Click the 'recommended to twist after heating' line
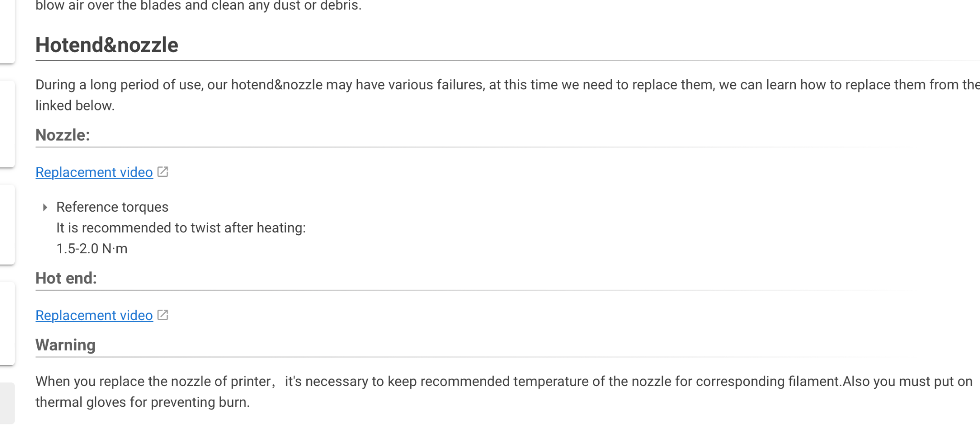980x445 pixels. coord(181,228)
